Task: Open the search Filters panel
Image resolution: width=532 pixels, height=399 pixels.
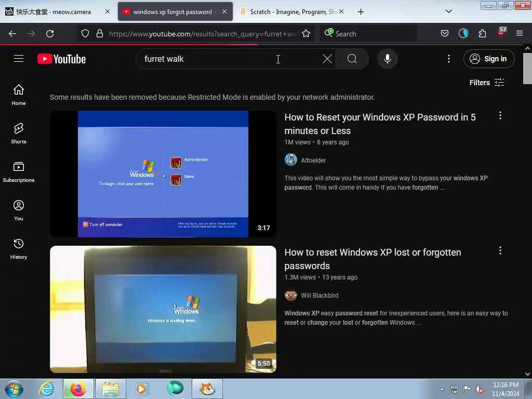Action: pyautogui.click(x=487, y=83)
